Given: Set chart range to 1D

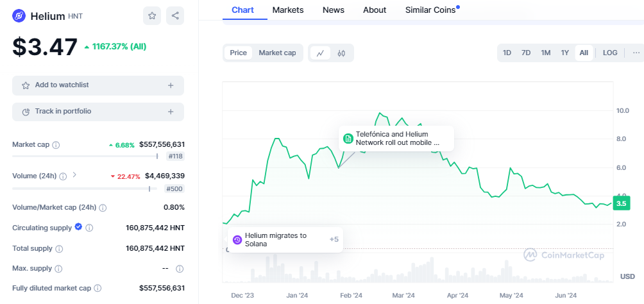Looking at the screenshot, I should [507, 53].
